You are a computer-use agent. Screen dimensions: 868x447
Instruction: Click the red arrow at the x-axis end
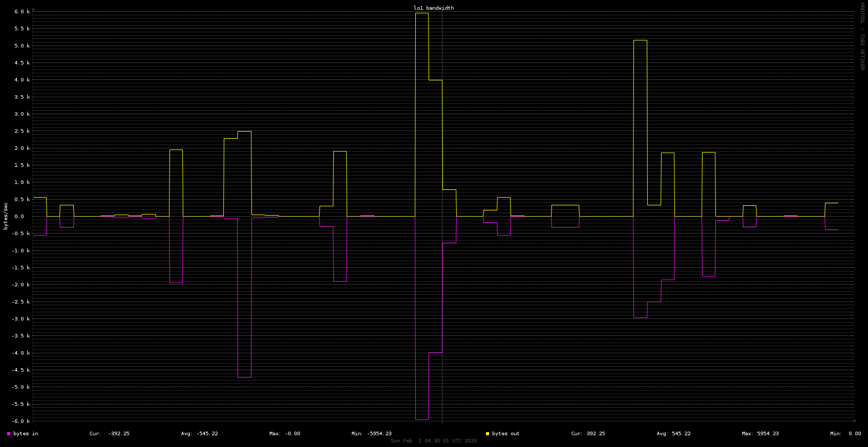click(x=854, y=421)
